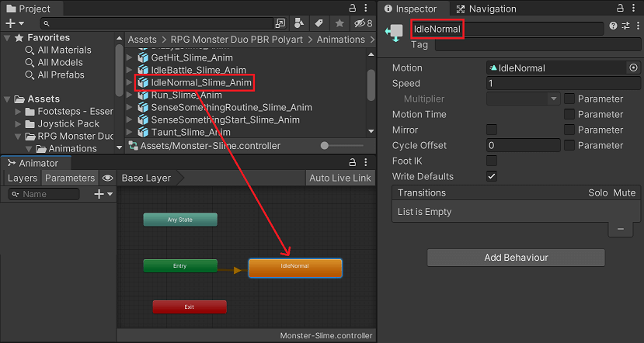Select All Materials favorite
The height and width of the screenshot is (343, 644).
tap(64, 50)
